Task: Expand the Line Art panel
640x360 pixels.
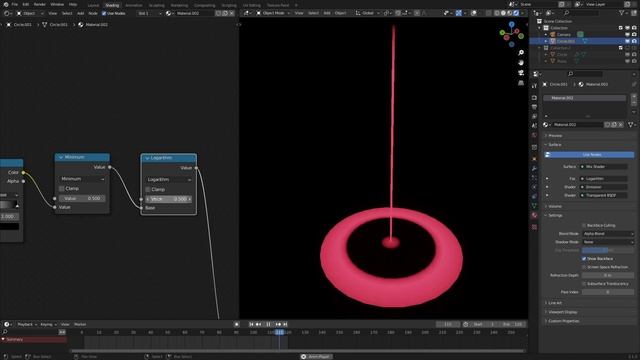Action: [555, 303]
